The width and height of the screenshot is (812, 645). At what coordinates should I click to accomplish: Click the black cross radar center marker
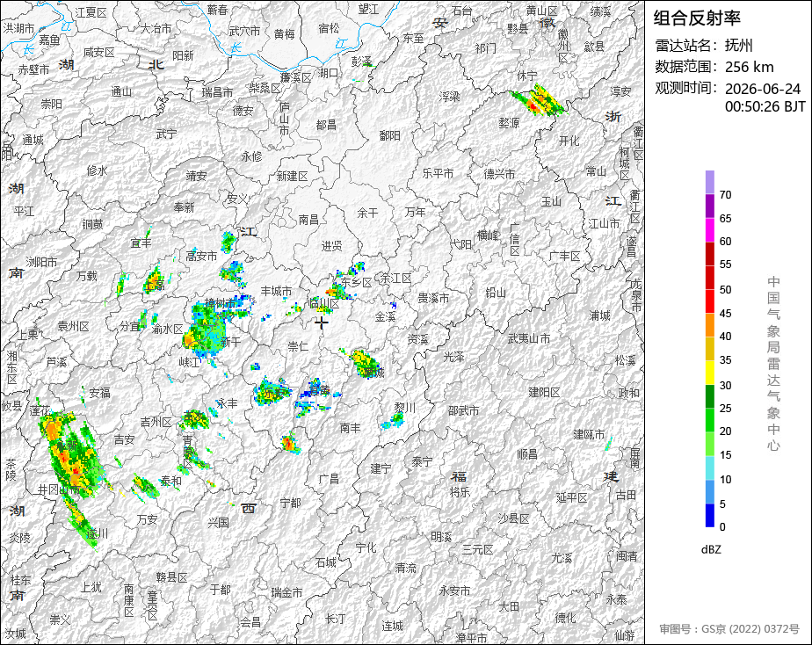point(322,323)
